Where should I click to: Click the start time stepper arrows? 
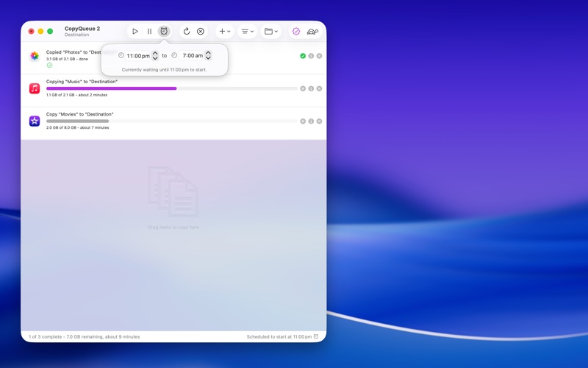pos(155,56)
